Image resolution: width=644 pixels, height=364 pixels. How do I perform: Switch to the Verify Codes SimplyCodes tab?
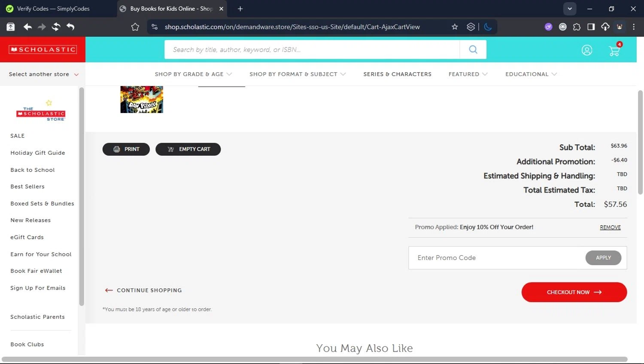pyautogui.click(x=53, y=9)
